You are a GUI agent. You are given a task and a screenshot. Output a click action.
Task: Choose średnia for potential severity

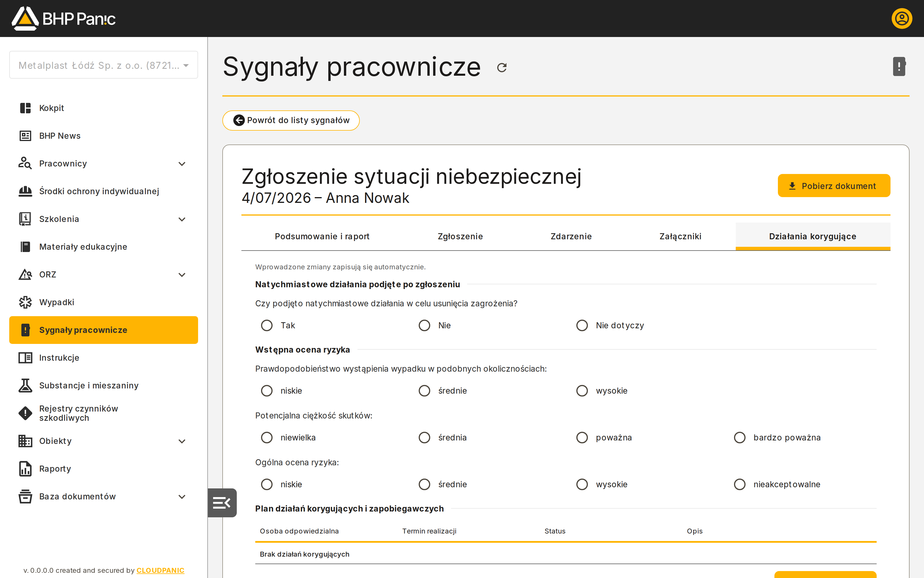(424, 437)
